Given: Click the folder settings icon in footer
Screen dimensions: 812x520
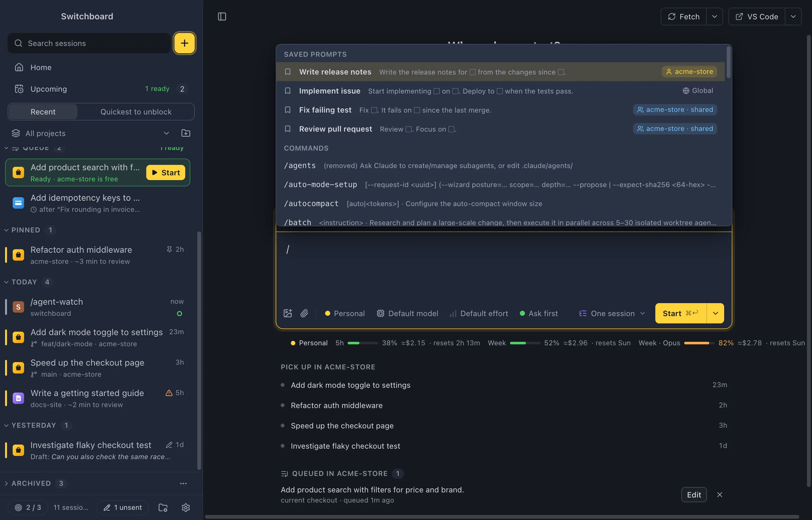Looking at the screenshot, I should tap(163, 507).
